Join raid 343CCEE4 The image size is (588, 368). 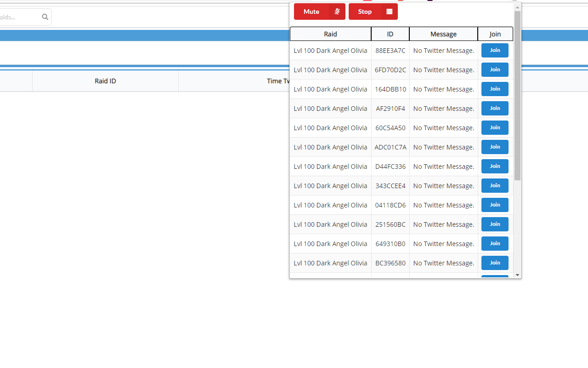[495, 185]
